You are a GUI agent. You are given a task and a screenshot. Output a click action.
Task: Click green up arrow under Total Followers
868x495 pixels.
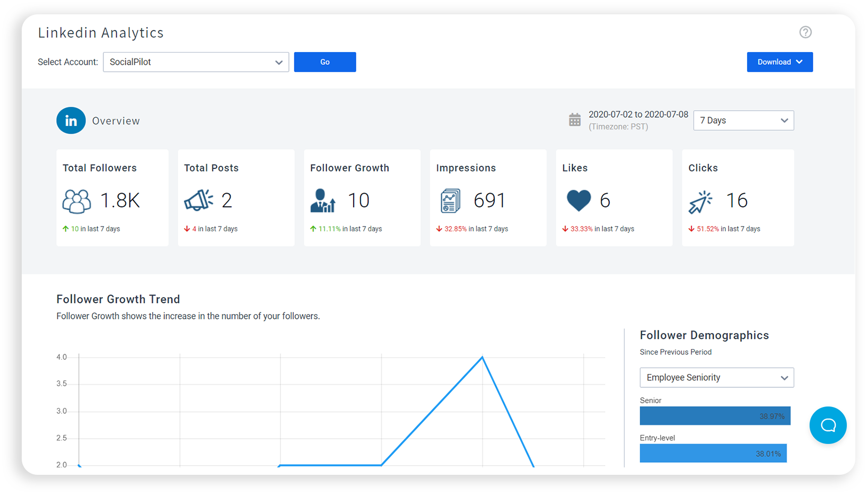66,229
